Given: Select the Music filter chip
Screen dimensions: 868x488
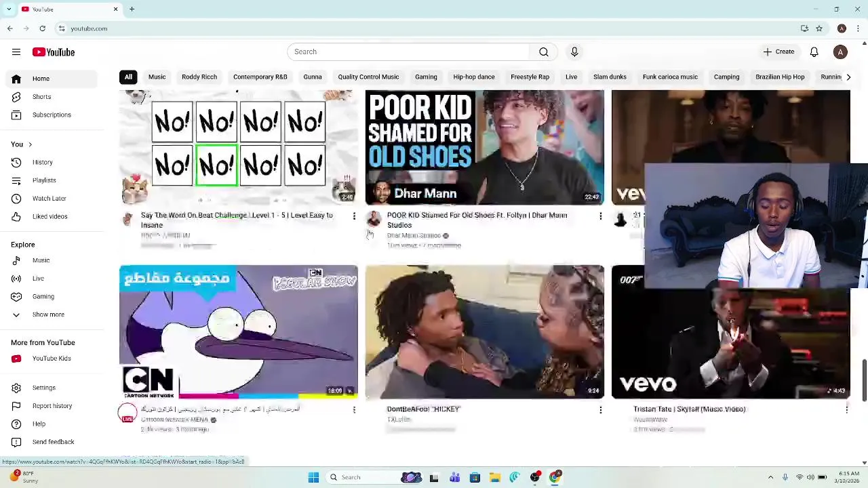Looking at the screenshot, I should click(157, 77).
